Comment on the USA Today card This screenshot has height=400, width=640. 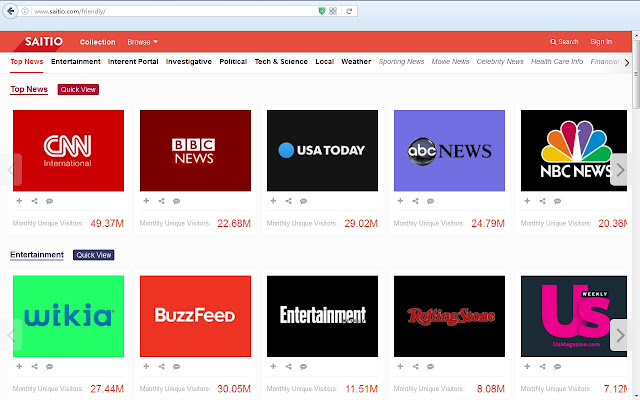tap(303, 201)
